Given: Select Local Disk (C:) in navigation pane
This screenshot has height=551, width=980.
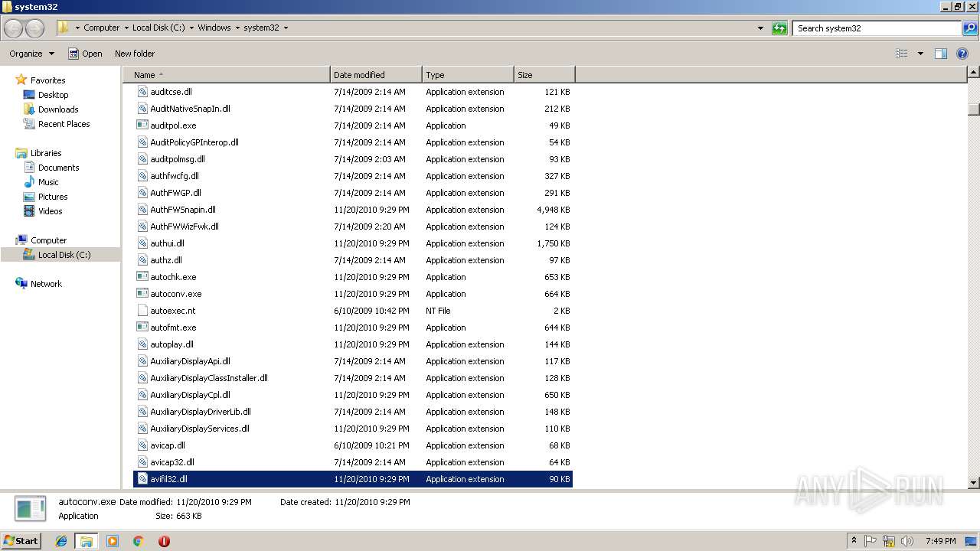Looking at the screenshot, I should click(x=64, y=255).
